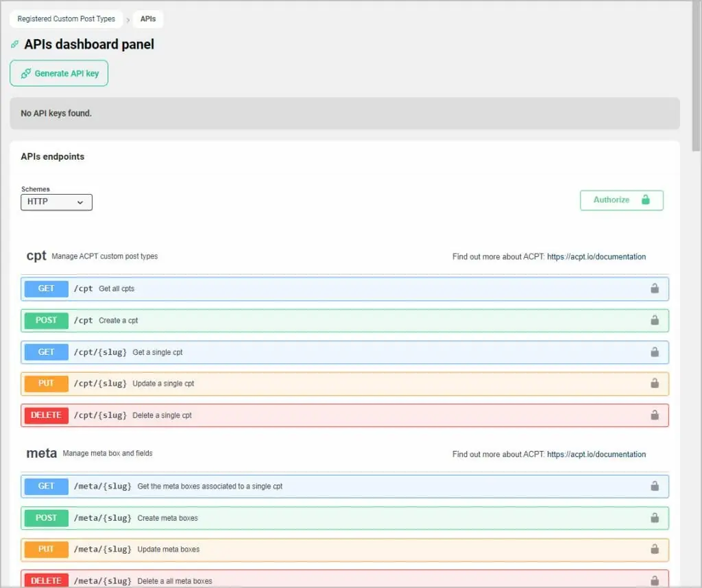Screen dimensions: 702x588
Task: Click the link icon beside APIs dashboard panel
Action: click(x=15, y=44)
